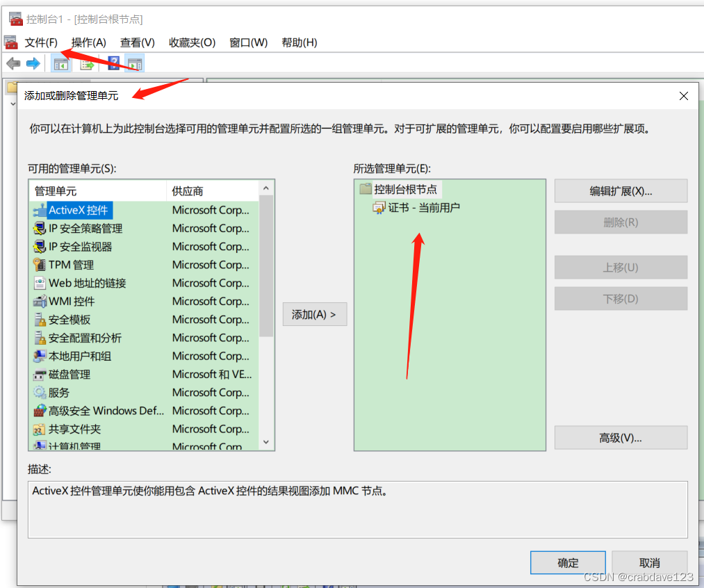
Task: Collapse the tree chevron behind the dialog
Action: tap(13, 104)
